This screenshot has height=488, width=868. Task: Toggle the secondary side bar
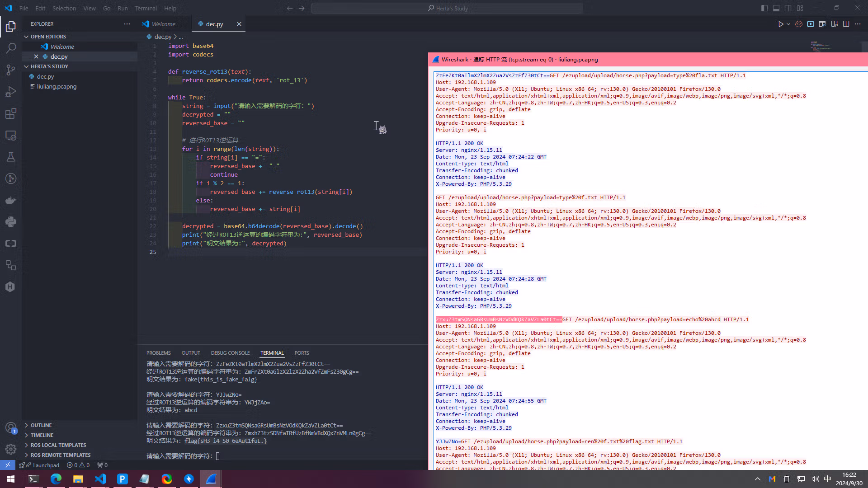click(x=788, y=8)
